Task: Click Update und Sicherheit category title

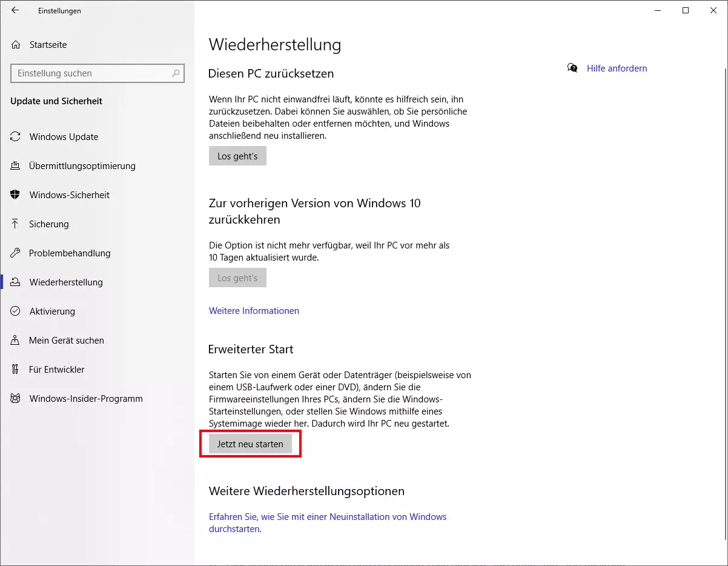Action: 56,101
